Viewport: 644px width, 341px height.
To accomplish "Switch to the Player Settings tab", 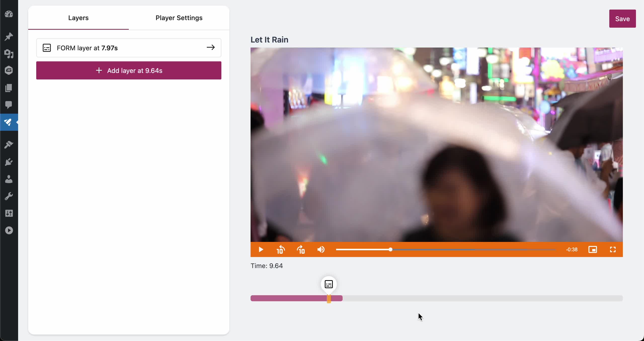I will [179, 18].
